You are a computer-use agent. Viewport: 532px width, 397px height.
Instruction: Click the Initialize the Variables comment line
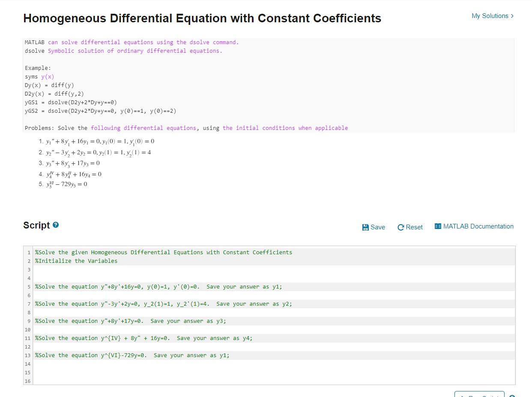click(75, 261)
